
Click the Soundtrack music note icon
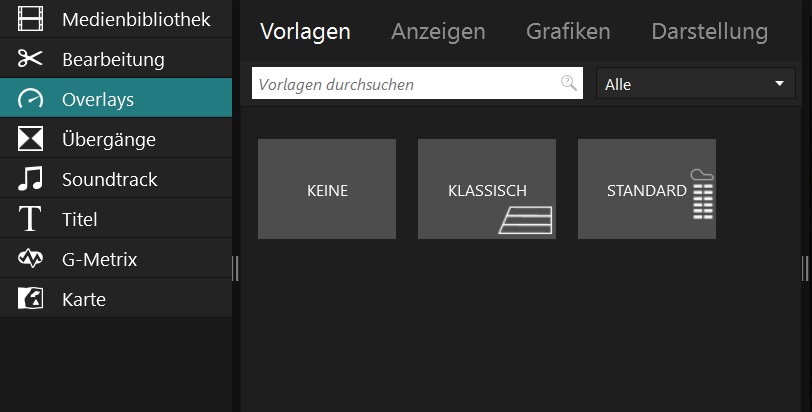31,179
